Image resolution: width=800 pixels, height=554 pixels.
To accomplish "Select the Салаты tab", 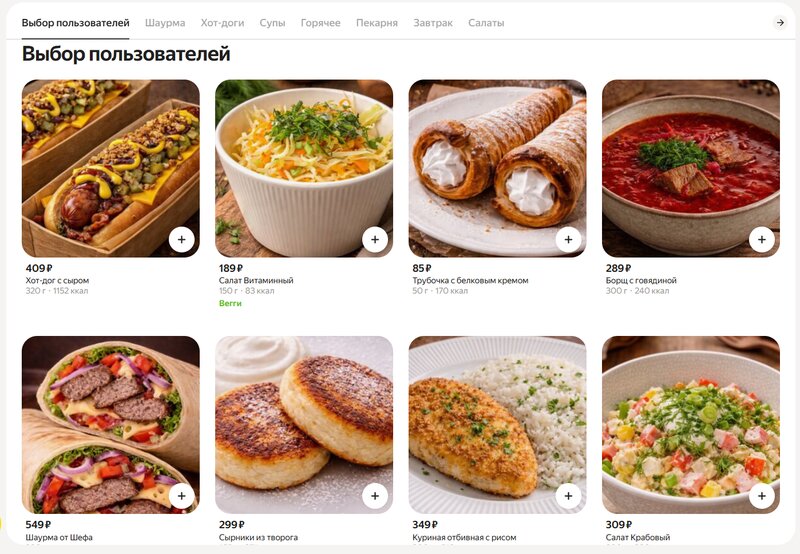I will point(486,23).
